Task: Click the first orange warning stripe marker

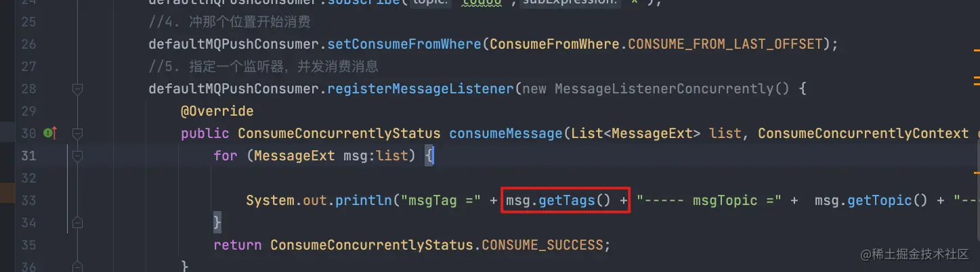Action: coord(976,51)
